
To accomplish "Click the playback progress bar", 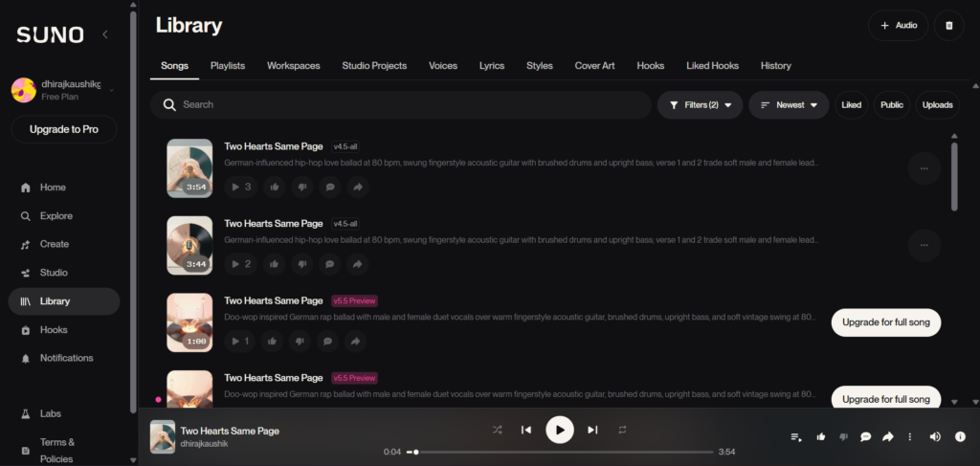I will pos(560,452).
